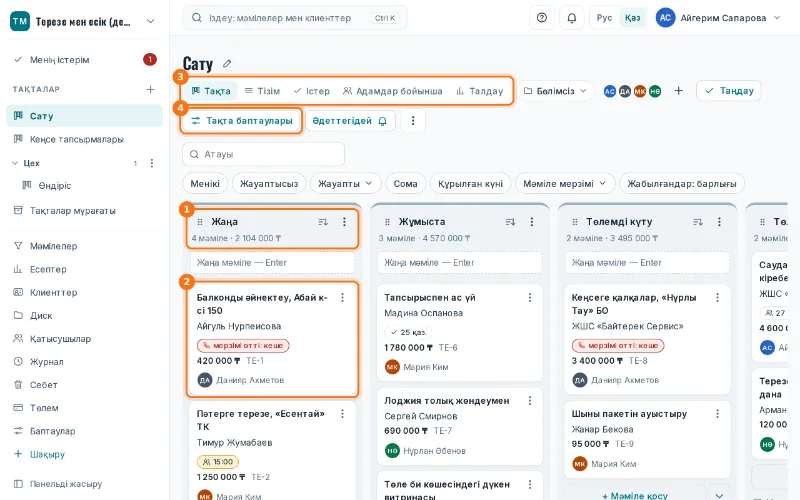This screenshot has height=500, width=800.
Task: Switch language to Қаз
Action: point(632,18)
